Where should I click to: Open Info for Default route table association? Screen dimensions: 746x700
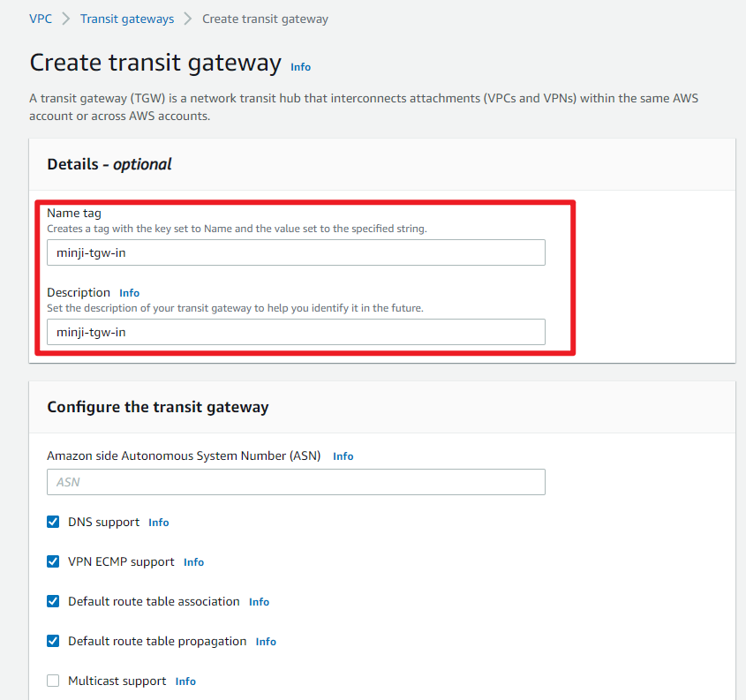[x=259, y=602]
